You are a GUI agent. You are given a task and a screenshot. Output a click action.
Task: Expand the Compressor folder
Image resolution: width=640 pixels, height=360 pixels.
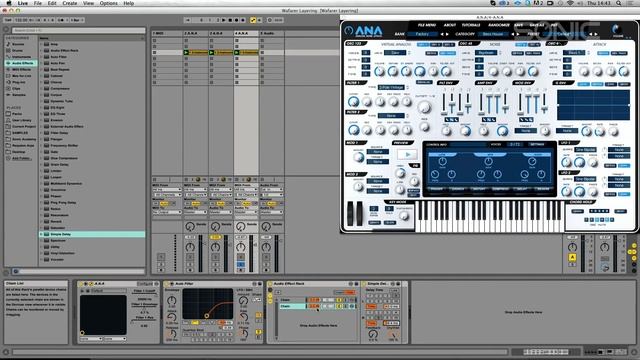tap(42, 89)
